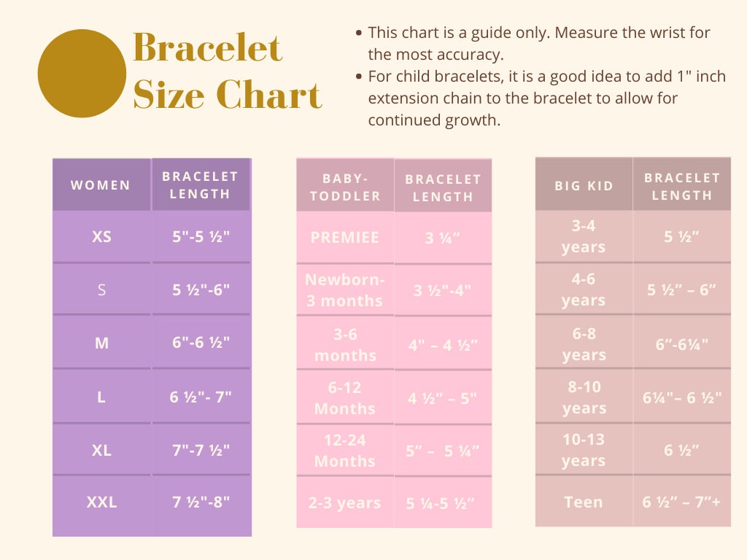Viewport: 747px width, 560px height.
Task: Select the women's M size row
Action: click(x=101, y=342)
